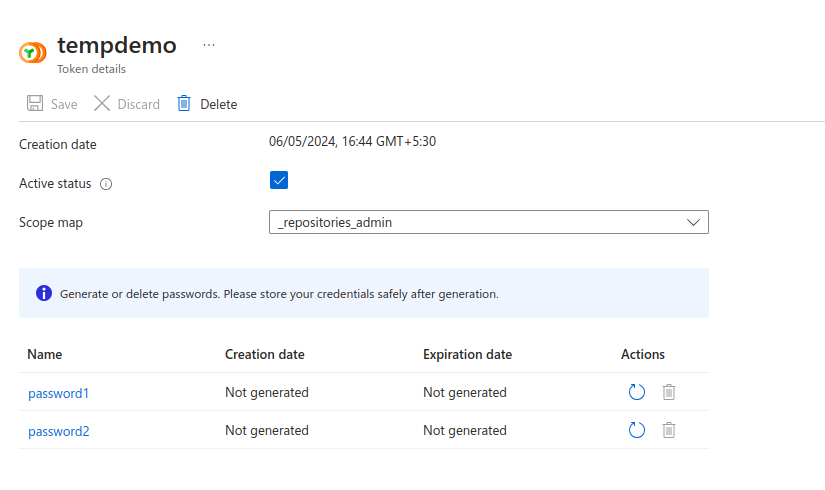Screen dimensions: 825x490
Task: Regenerate password1 using the refresh icon
Action: coord(637,393)
